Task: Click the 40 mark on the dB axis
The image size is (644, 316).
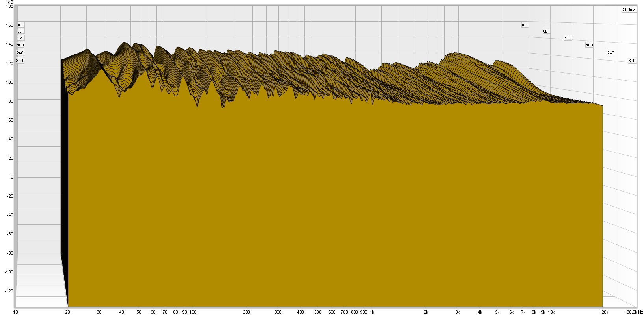Action: (11, 139)
